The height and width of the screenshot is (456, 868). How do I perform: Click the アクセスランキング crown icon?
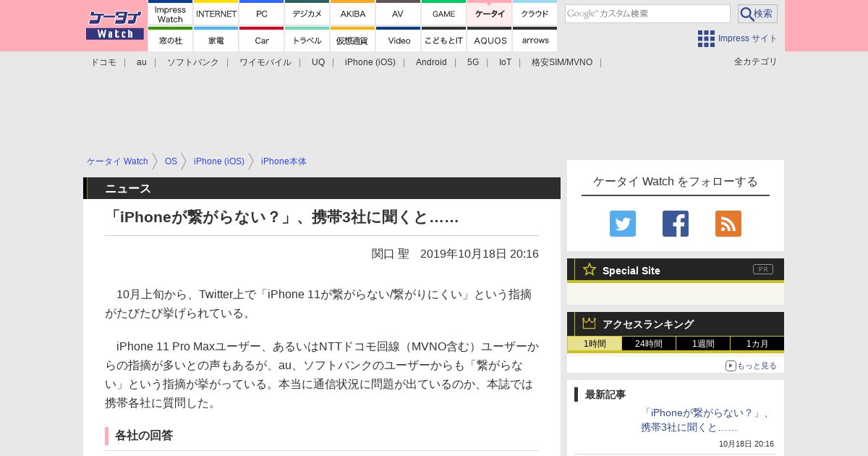tap(589, 324)
